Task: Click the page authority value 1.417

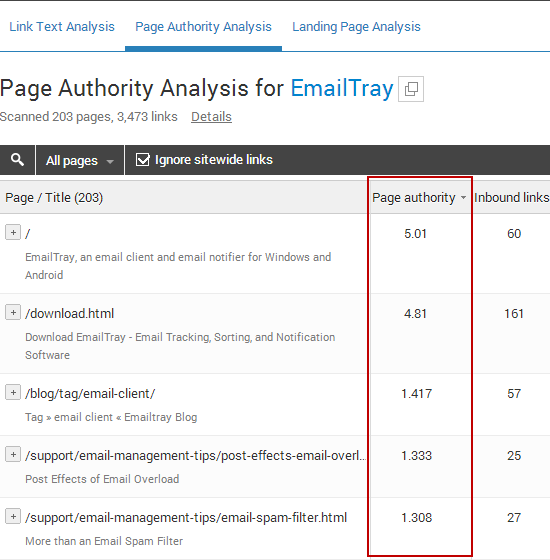Action: [416, 394]
